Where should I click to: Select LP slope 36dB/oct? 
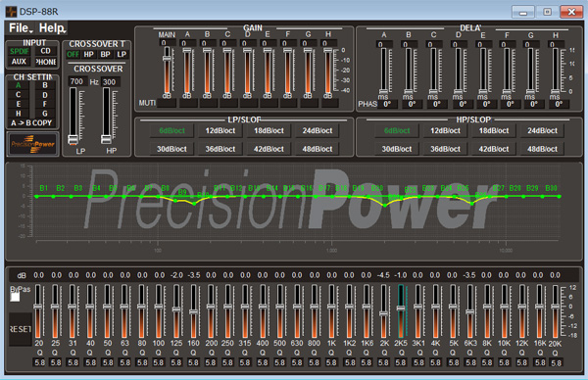pos(220,149)
